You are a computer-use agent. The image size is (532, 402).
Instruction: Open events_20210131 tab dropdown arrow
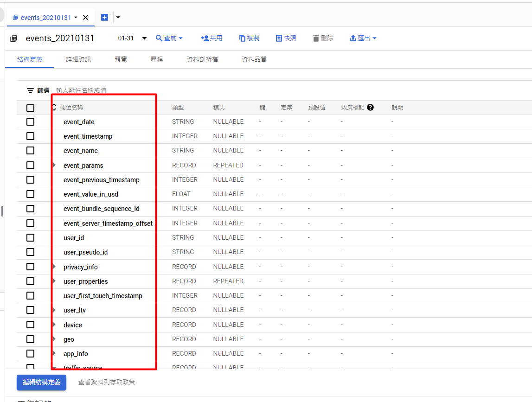coord(76,17)
